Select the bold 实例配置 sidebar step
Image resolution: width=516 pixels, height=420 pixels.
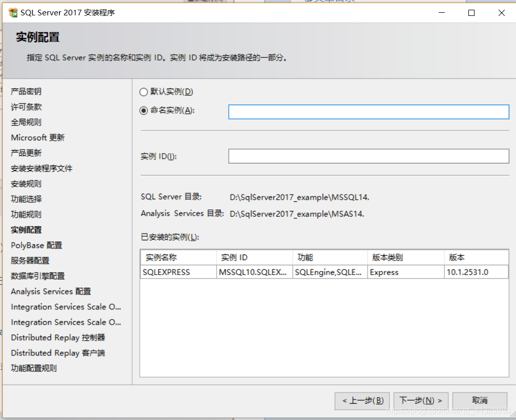point(26,230)
